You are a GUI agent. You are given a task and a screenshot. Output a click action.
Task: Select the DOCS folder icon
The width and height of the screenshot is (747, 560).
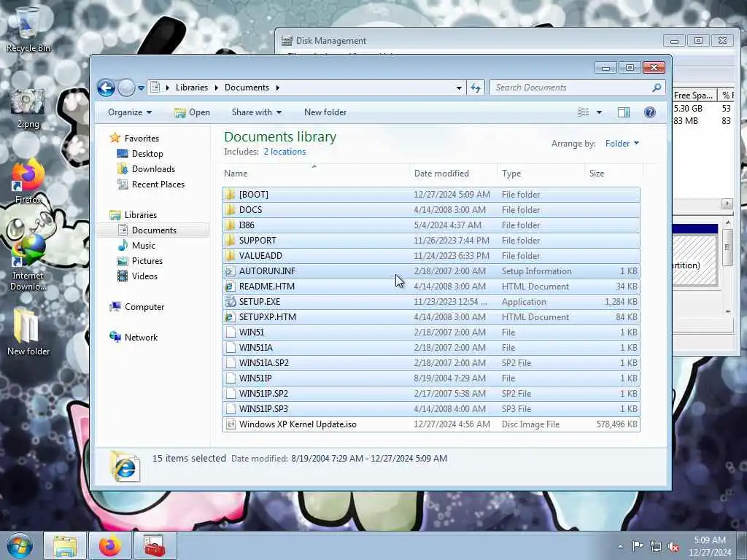(x=231, y=209)
